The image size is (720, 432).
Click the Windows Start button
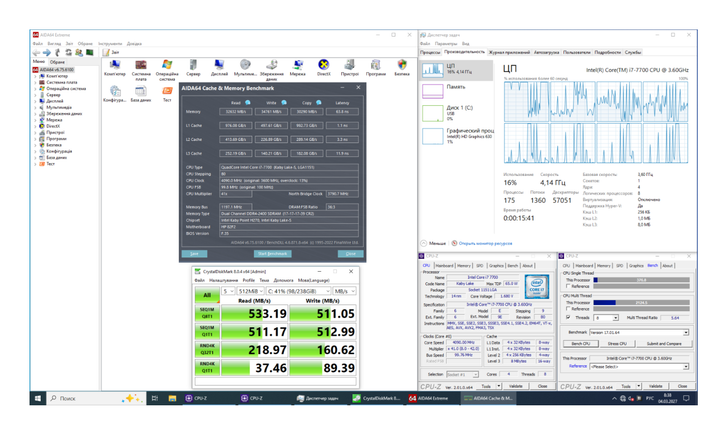pyautogui.click(x=38, y=398)
